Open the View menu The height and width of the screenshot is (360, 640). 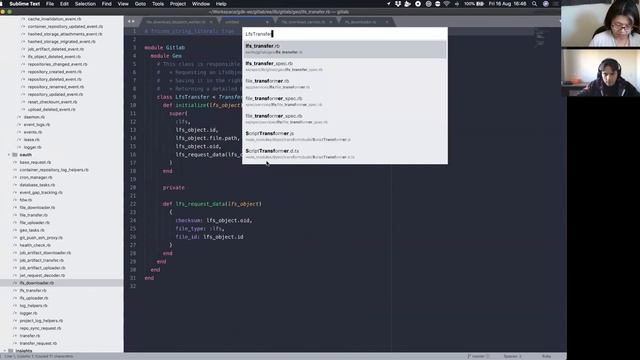(123, 4)
